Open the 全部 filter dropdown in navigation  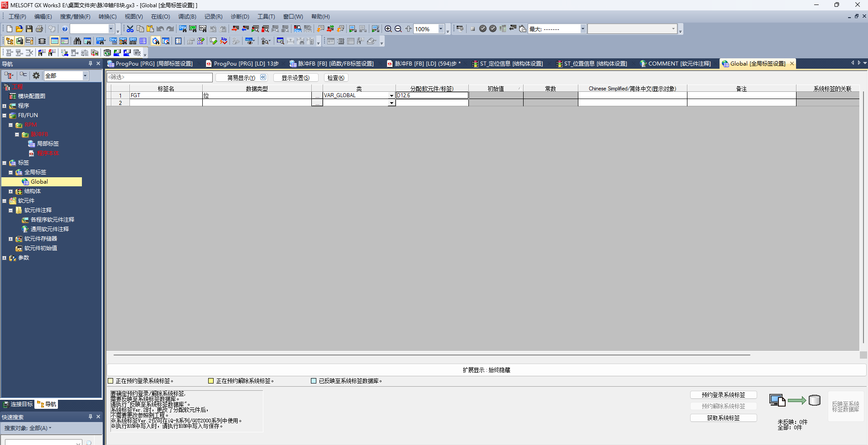[x=85, y=76]
